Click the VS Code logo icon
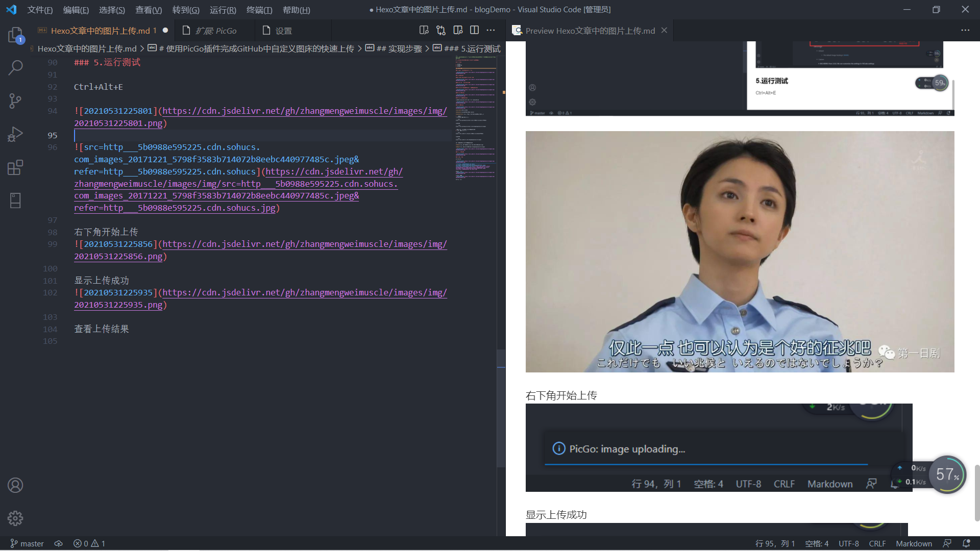 (x=11, y=9)
